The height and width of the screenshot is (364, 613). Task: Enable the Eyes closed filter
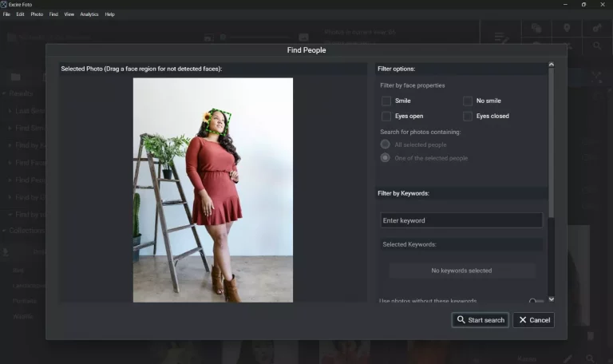[x=467, y=116]
